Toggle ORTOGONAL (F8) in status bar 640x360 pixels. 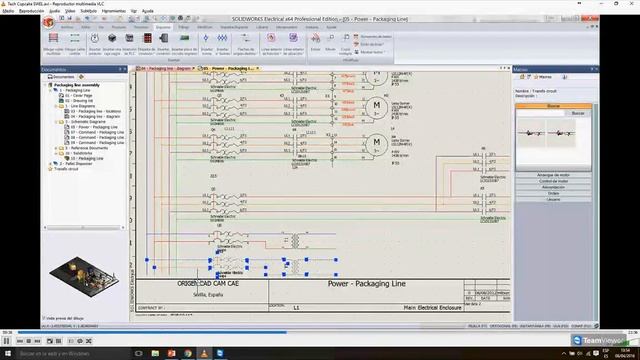503,326
